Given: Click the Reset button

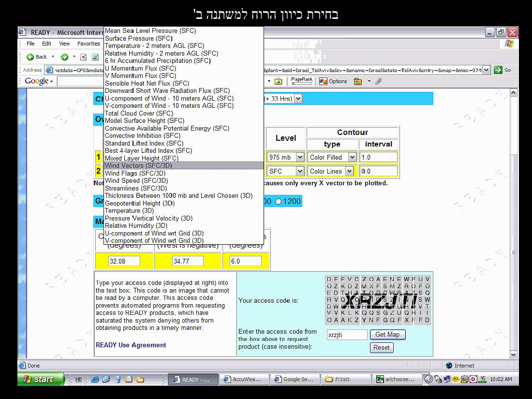Looking at the screenshot, I should (382, 348).
